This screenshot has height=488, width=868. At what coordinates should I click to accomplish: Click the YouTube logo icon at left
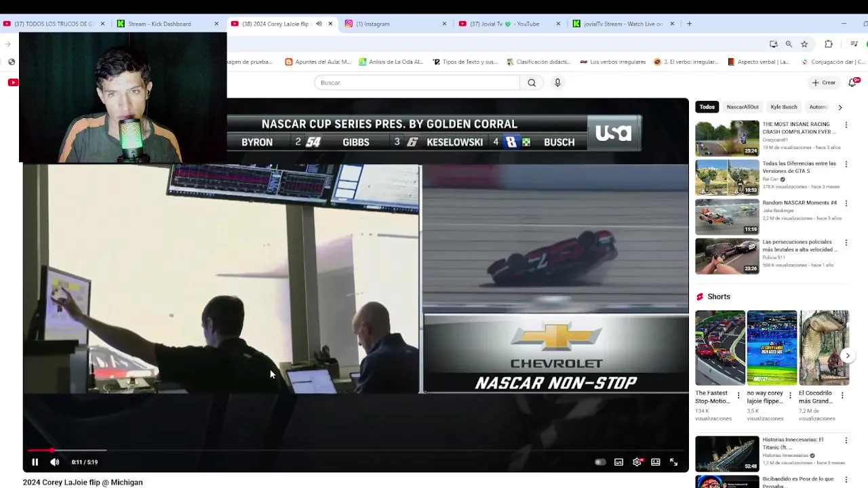click(x=13, y=83)
